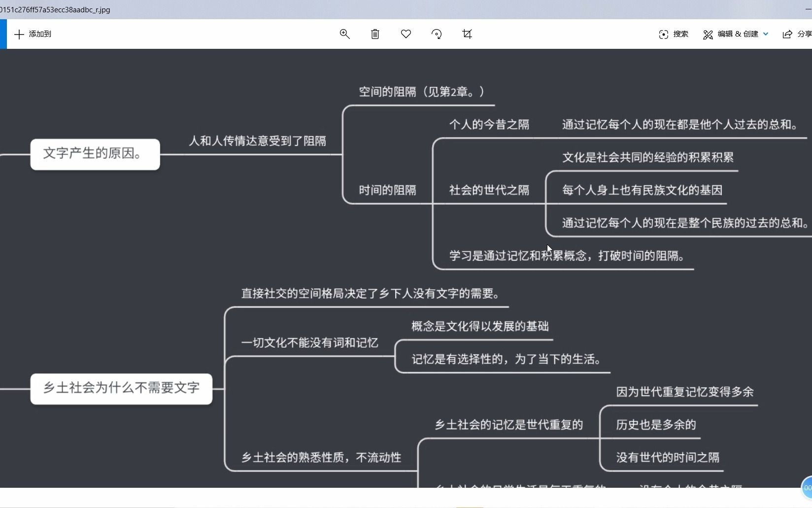Click the 文字产生的原因。 node
Viewport: 812px width, 508px height.
click(95, 154)
